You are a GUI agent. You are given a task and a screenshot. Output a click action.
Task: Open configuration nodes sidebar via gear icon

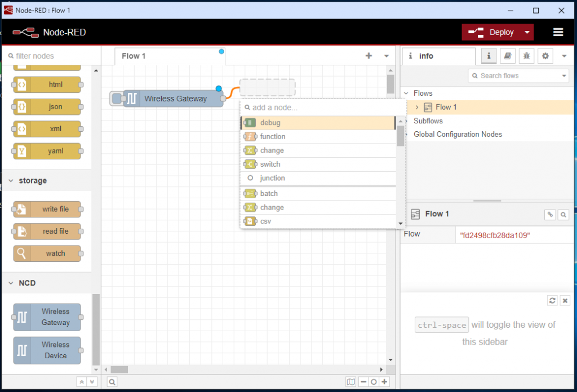544,56
